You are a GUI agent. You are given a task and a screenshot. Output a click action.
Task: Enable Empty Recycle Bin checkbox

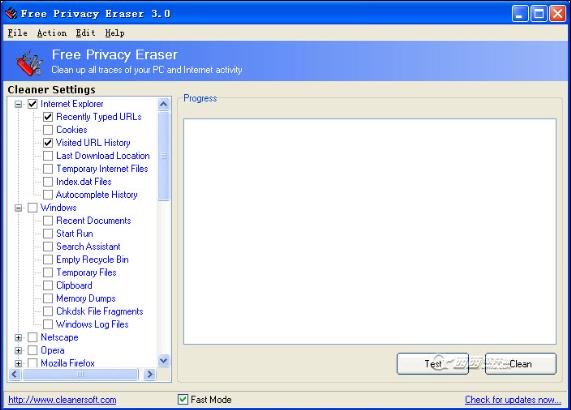pos(48,260)
